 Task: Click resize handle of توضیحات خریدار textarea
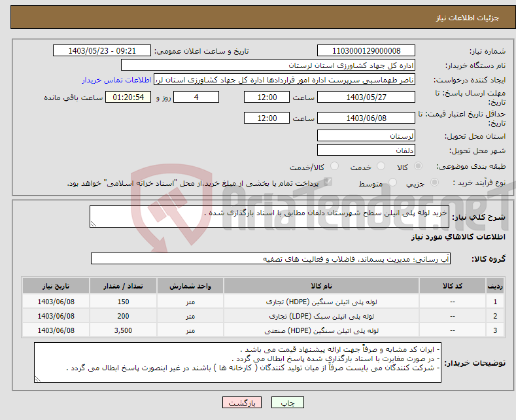tap(38, 379)
